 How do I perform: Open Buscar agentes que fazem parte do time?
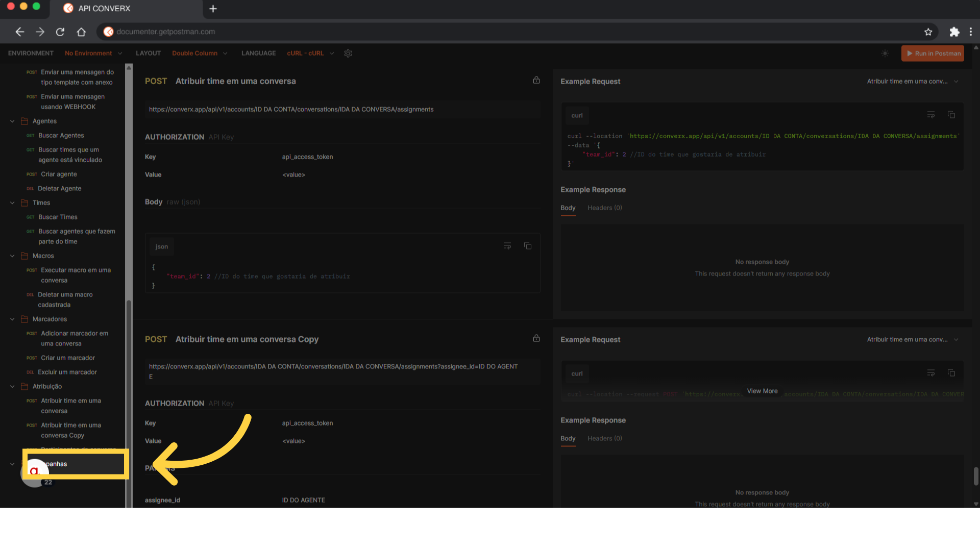pyautogui.click(x=77, y=236)
